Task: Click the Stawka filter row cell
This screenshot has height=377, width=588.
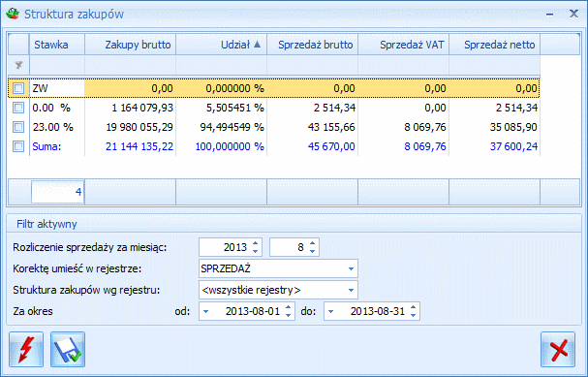Action: click(x=57, y=65)
